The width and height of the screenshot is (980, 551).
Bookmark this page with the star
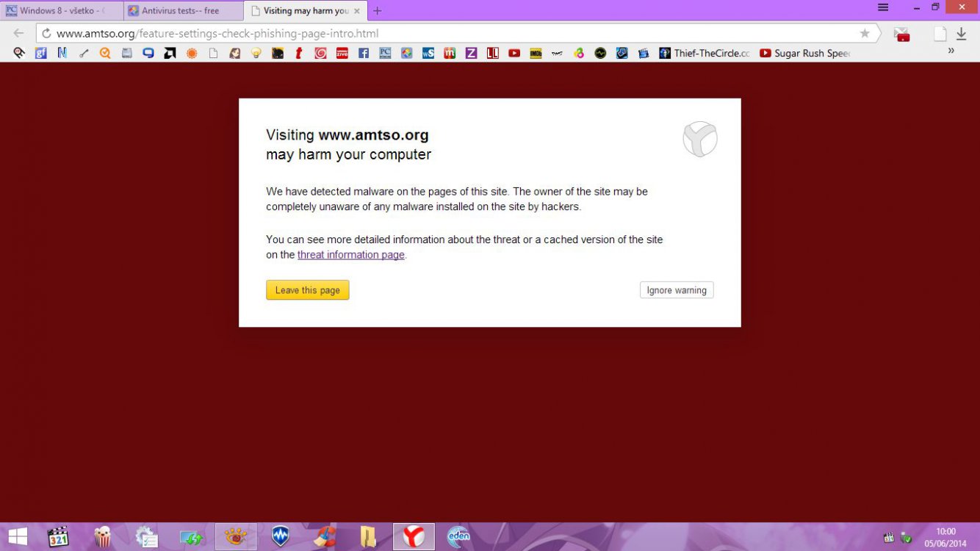click(x=865, y=33)
